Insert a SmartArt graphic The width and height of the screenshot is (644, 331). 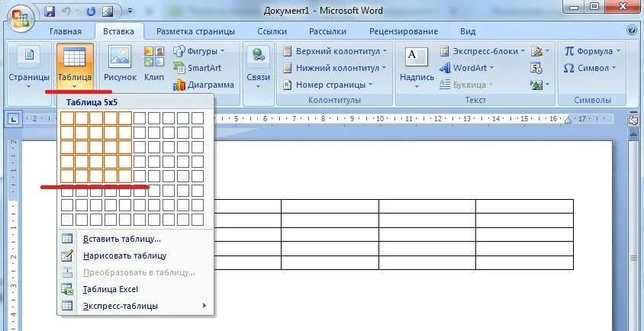coord(197,68)
